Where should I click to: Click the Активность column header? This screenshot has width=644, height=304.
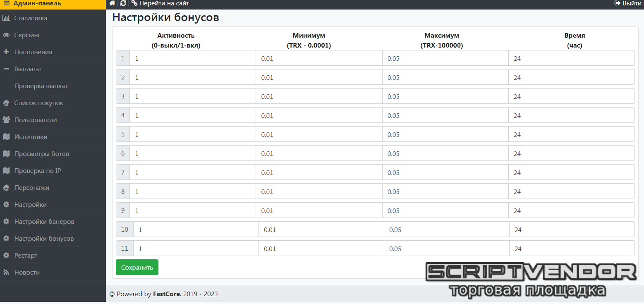[176, 41]
